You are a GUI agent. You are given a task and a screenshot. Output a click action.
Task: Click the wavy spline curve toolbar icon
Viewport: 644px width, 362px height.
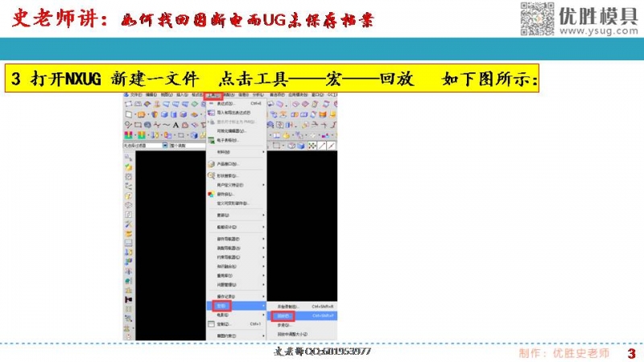click(x=166, y=125)
